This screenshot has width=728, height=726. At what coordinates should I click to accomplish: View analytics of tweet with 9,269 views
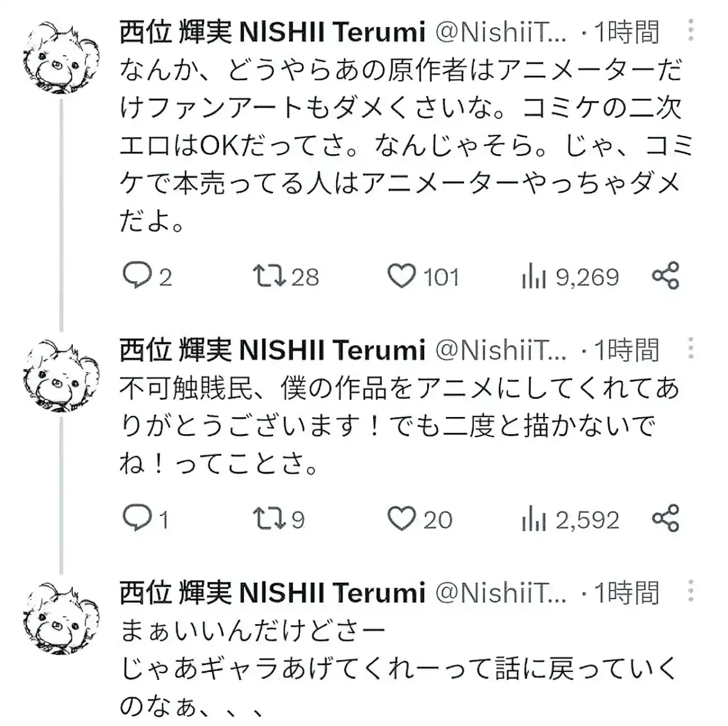point(534,277)
